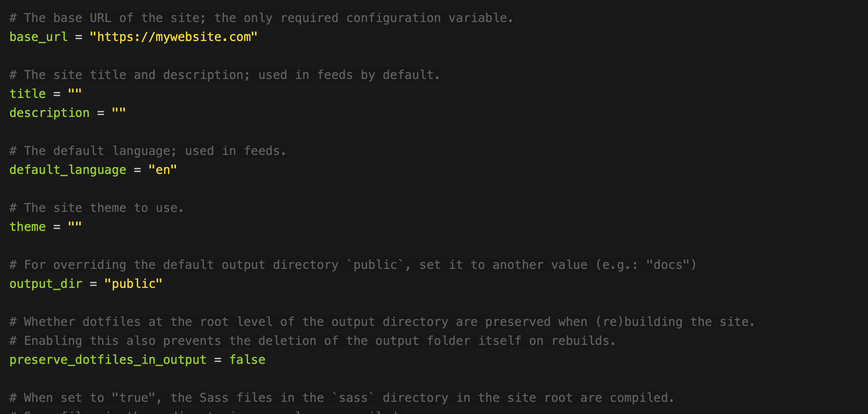Image resolution: width=868 pixels, height=414 pixels.
Task: Click the "https://mywebsite.com" URL string
Action: (174, 37)
